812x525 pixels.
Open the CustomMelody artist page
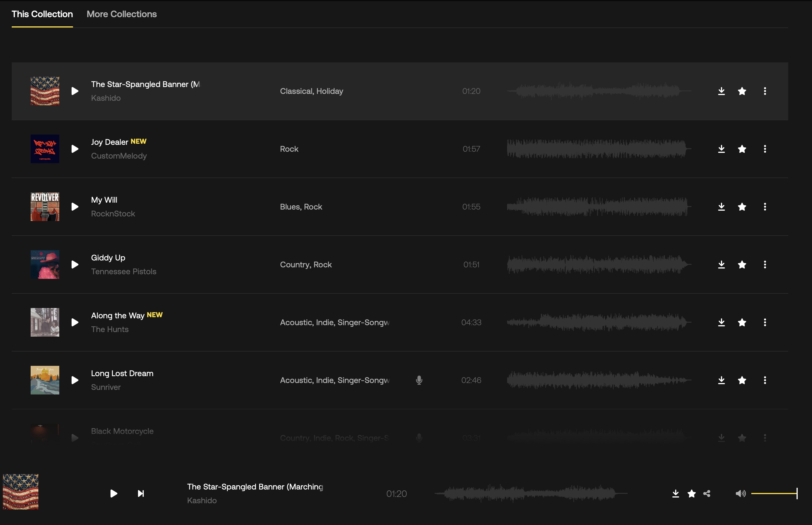tap(119, 156)
